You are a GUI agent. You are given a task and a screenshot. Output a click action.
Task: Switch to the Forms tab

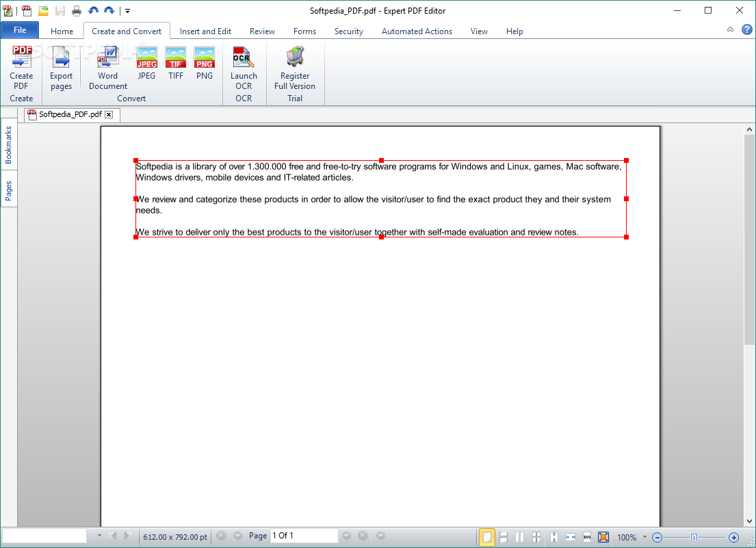[304, 31]
